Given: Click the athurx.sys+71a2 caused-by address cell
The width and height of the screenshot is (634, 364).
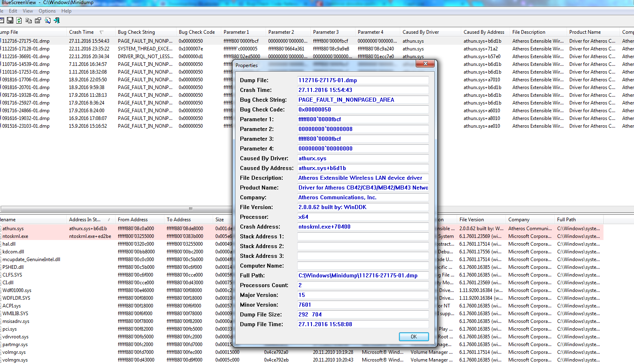Looking at the screenshot, I should (481, 49).
